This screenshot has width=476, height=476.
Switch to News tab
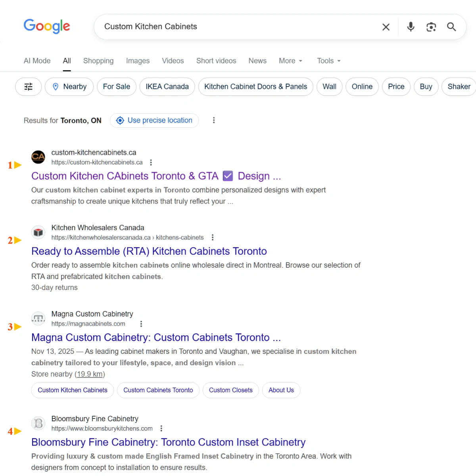pos(257,61)
